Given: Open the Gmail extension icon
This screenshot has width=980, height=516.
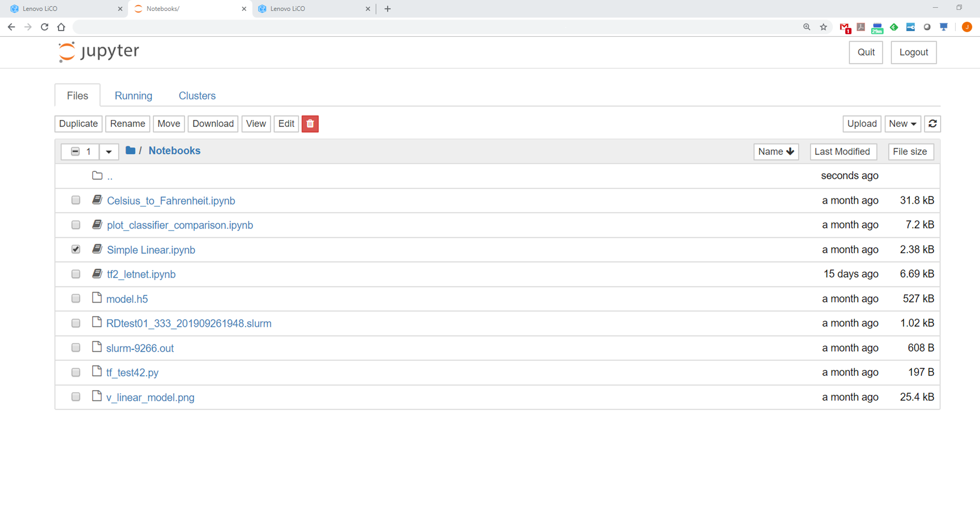Looking at the screenshot, I should (x=845, y=27).
